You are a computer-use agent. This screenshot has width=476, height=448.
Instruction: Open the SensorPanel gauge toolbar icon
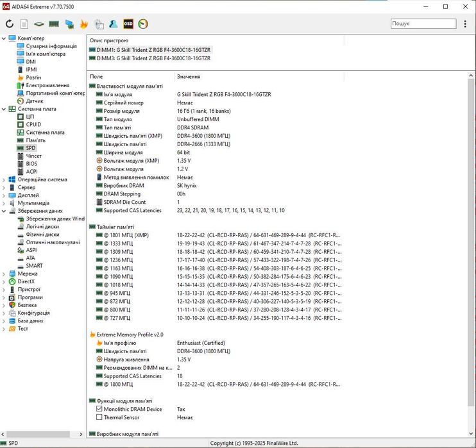143,24
